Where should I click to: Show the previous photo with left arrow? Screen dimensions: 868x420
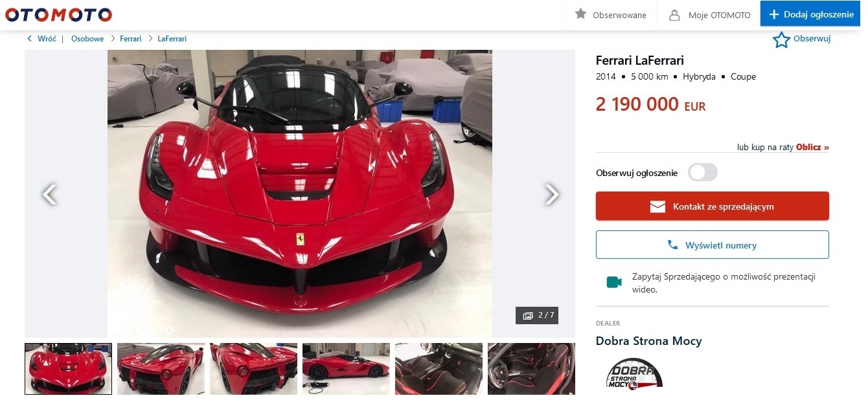click(49, 194)
